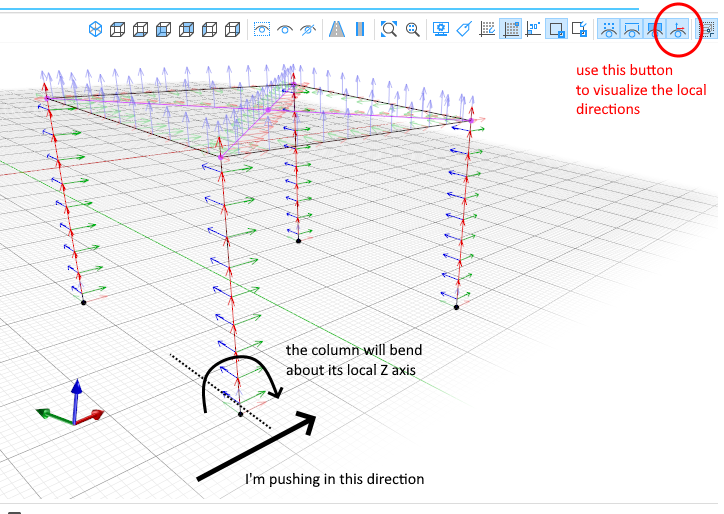The height and width of the screenshot is (514, 724).
Task: Switch to perspective projection road icon
Action: (337, 30)
